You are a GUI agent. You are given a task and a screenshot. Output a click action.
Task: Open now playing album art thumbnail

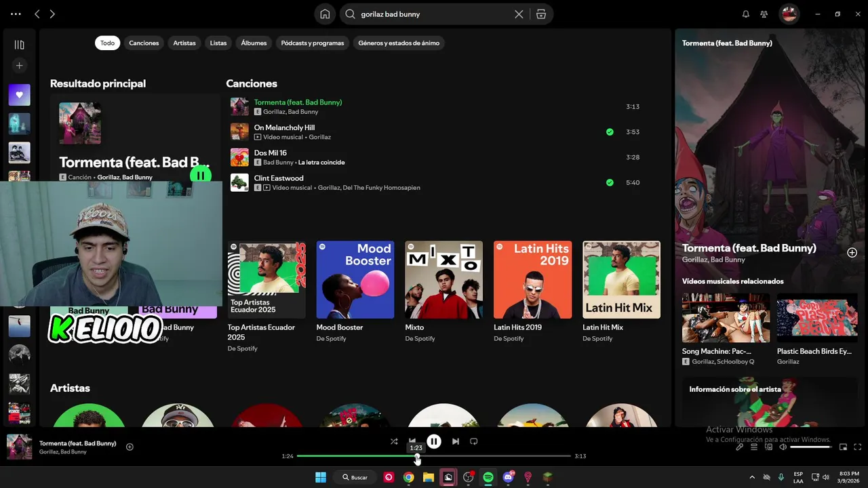coord(19,447)
